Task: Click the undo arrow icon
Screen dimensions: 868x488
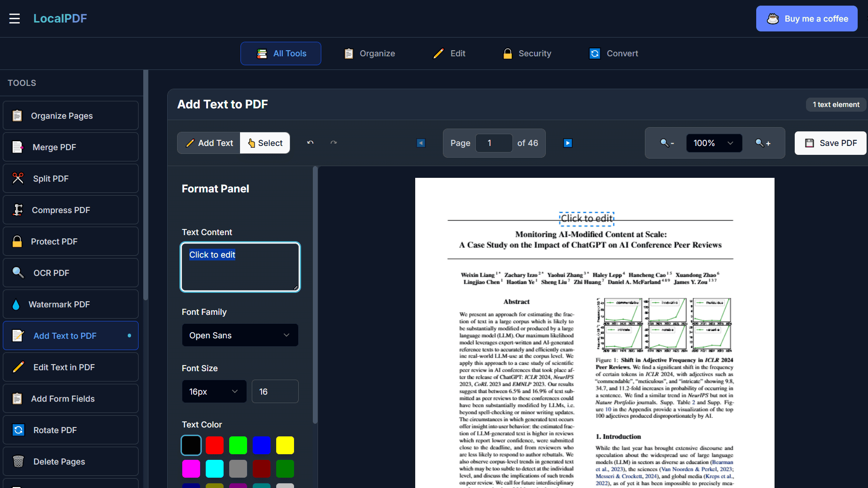Action: pyautogui.click(x=310, y=143)
